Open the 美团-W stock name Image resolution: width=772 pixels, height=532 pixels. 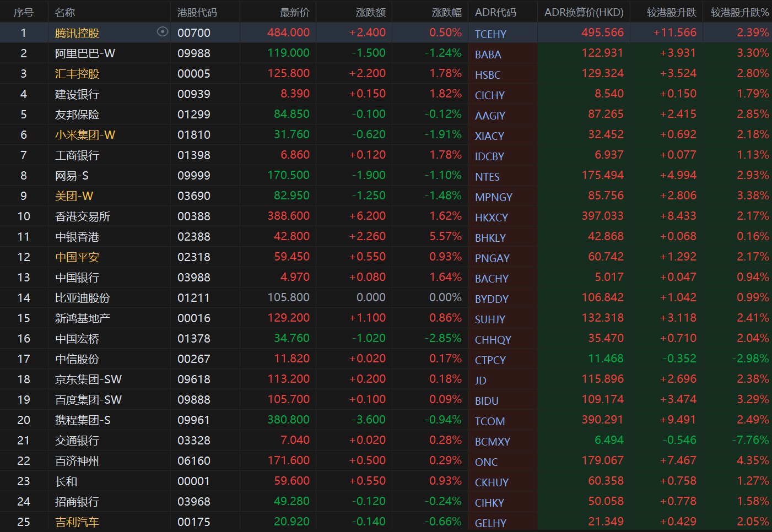74,196
